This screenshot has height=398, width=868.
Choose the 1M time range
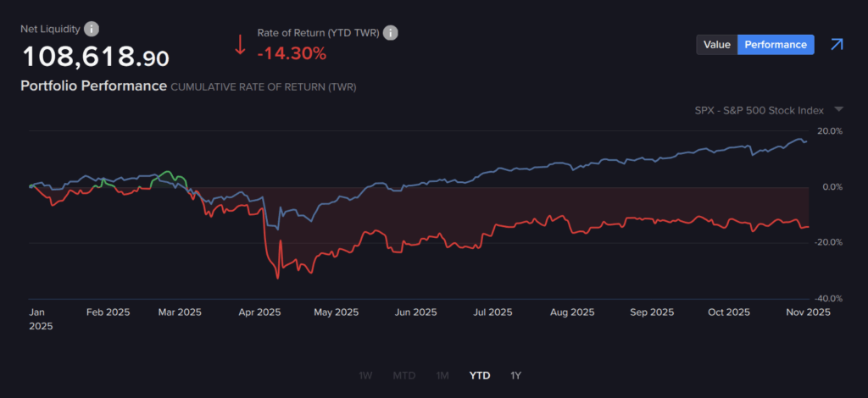coord(442,375)
